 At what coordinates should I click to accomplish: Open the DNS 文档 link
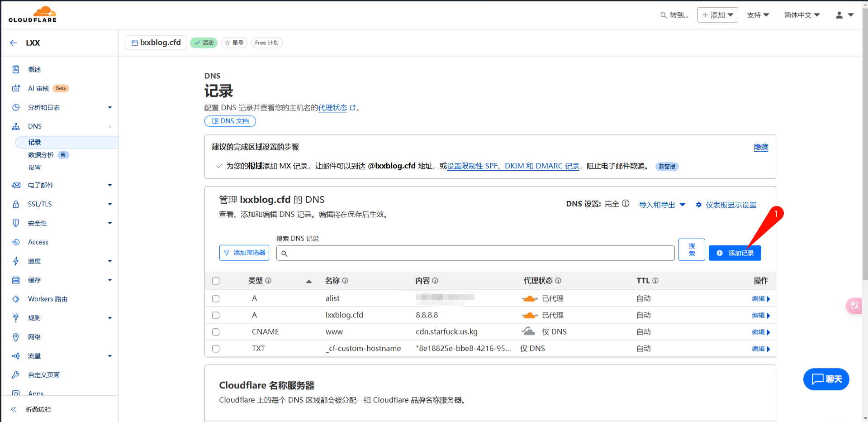230,121
